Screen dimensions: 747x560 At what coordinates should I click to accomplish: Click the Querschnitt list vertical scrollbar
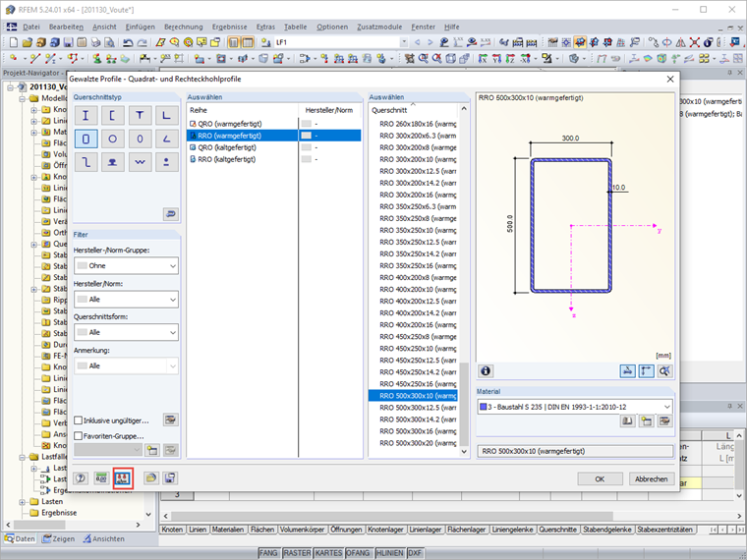pos(464,281)
